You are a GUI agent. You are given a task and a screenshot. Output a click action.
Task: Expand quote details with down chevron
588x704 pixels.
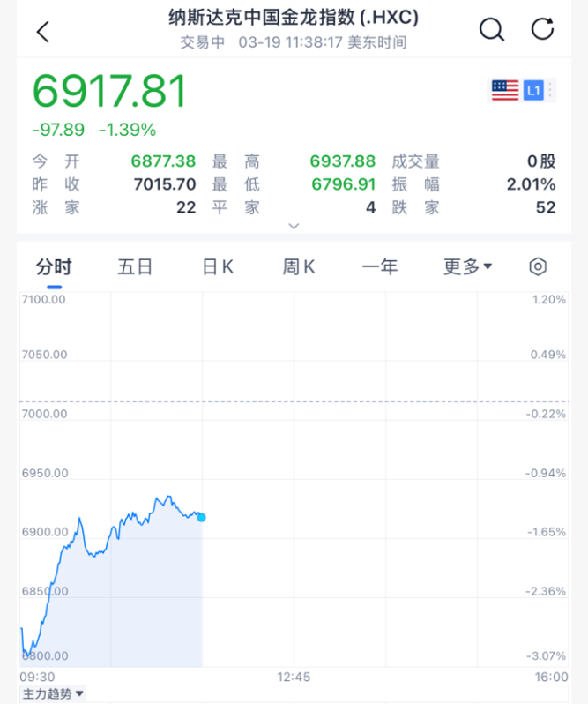(294, 226)
